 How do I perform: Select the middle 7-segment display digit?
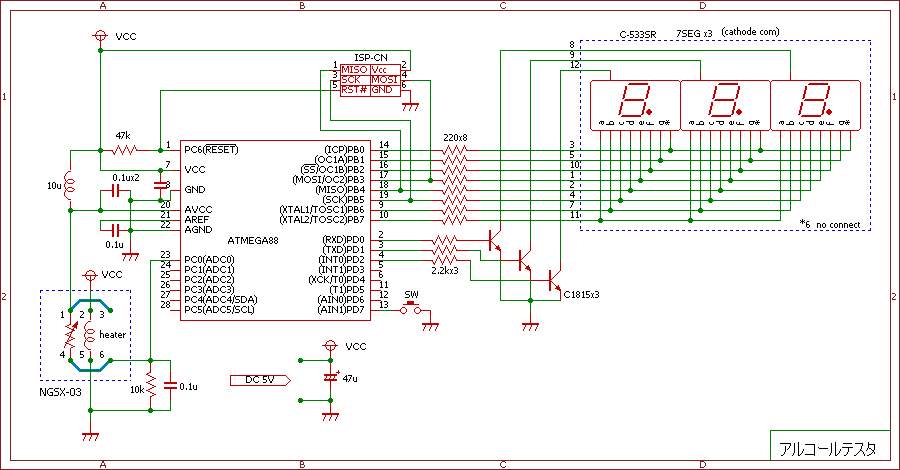click(725, 106)
